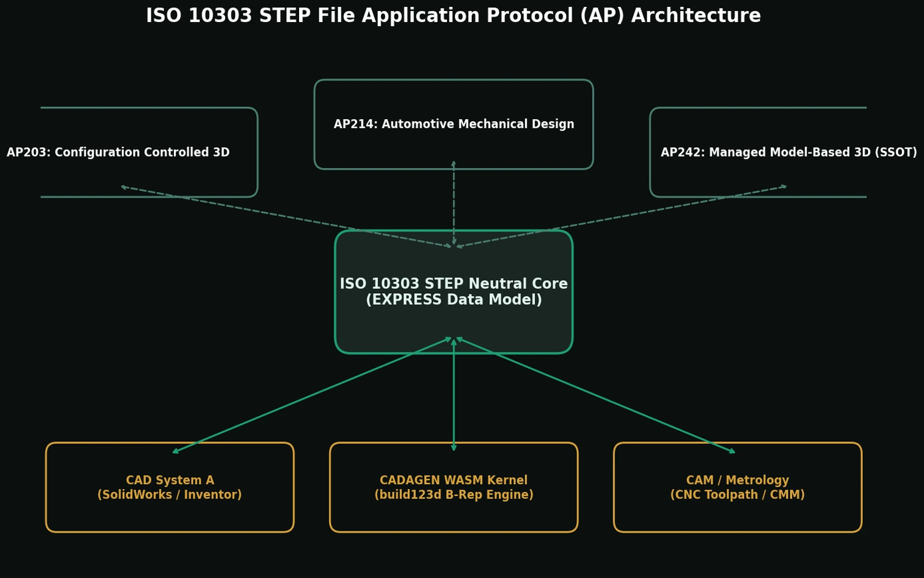The image size is (924, 578).
Task: Select the CADAGEN WASM Kernel box
Action: coord(454,487)
